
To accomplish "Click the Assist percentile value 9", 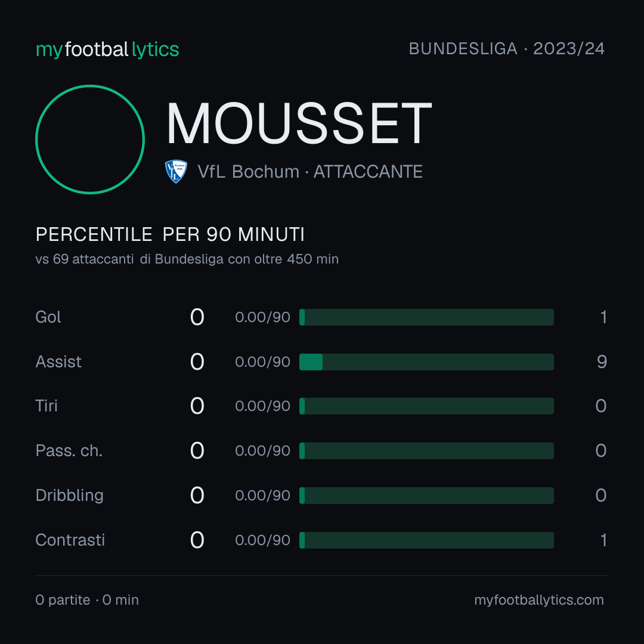I will click(x=602, y=362).
